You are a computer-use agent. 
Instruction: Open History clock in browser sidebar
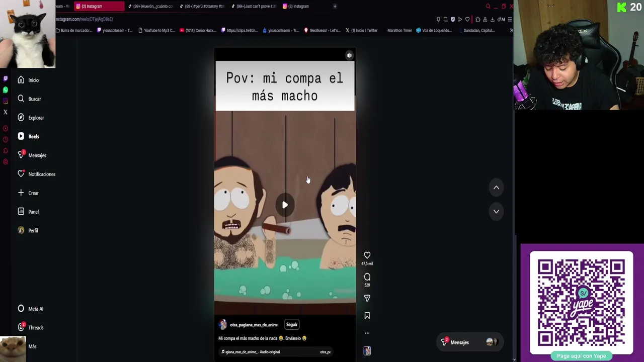[x=6, y=139]
